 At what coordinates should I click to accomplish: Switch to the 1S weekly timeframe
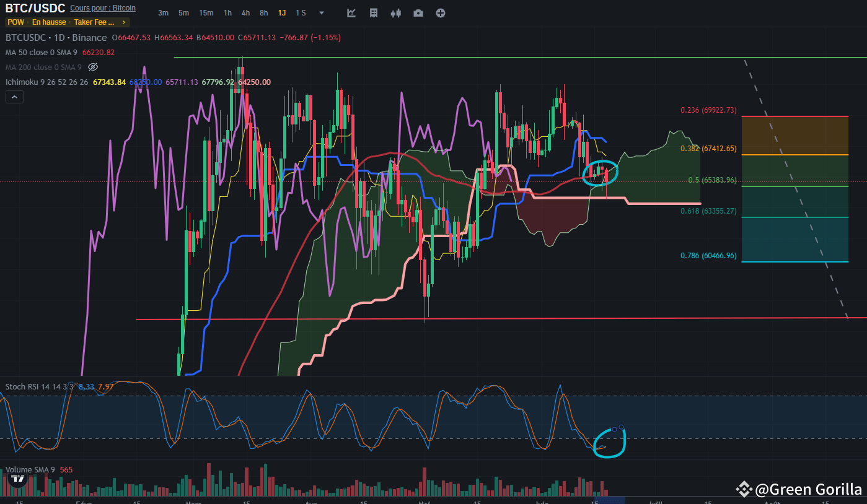[301, 13]
